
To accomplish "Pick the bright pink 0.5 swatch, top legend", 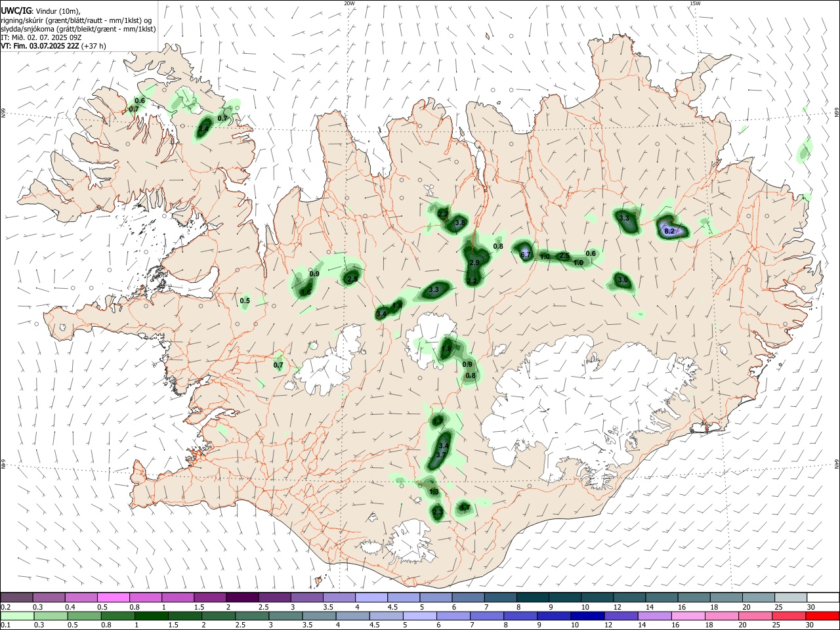I will pyautogui.click(x=113, y=598).
